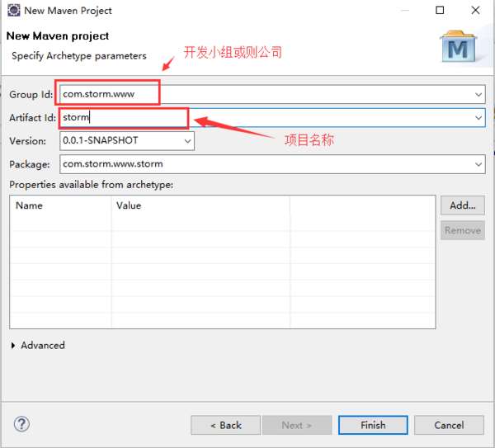This screenshot has width=495, height=448.
Task: Click the first empty properties table row
Action: 223,223
